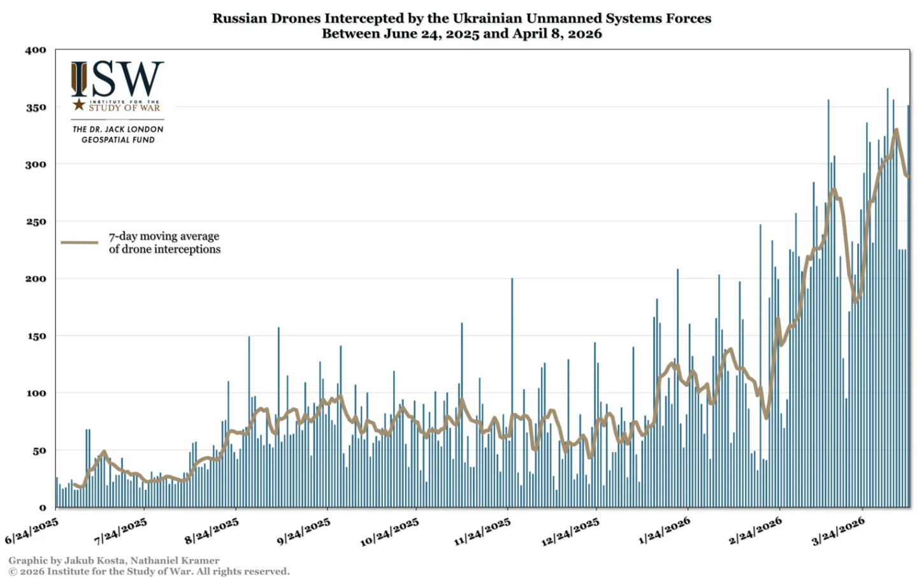924x578 pixels.
Task: Click the subtitle date range line
Action: [461, 34]
